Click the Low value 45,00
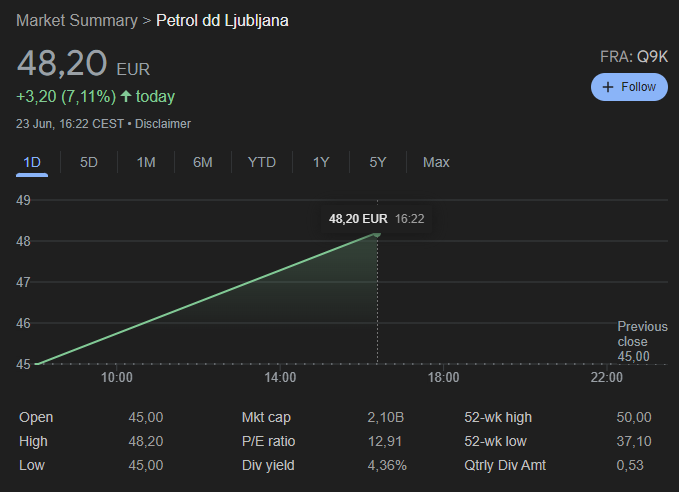Viewport: 679px width, 492px height. click(146, 465)
